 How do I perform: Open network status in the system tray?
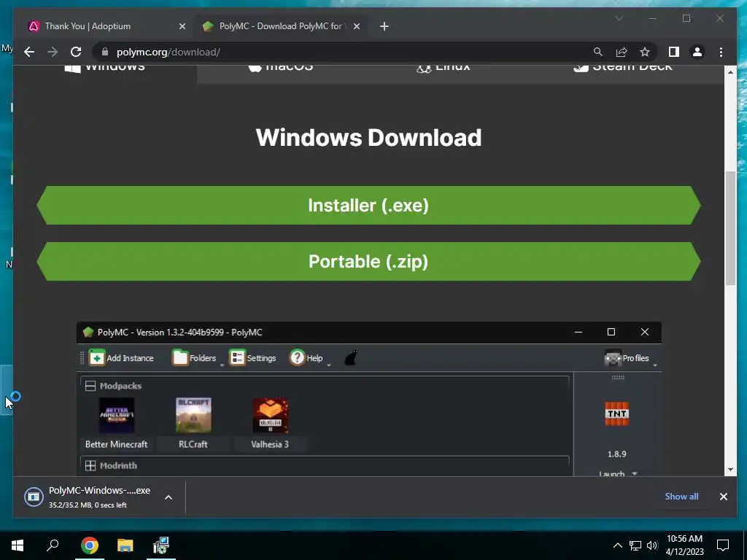635,545
